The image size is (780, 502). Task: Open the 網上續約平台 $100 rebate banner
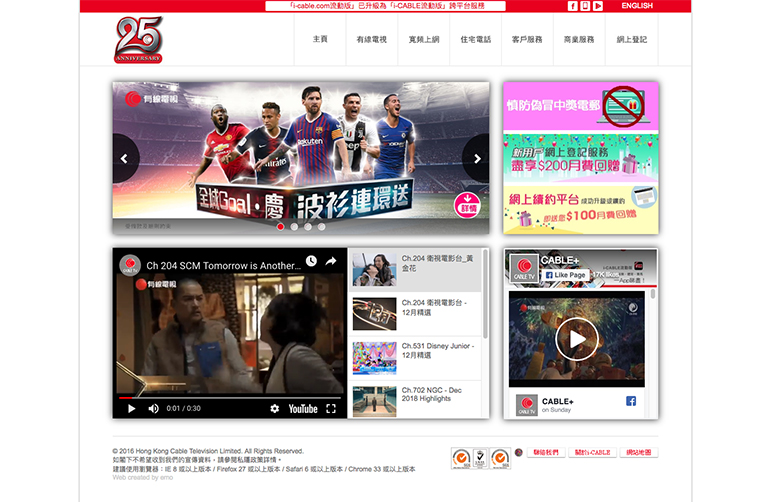click(581, 209)
